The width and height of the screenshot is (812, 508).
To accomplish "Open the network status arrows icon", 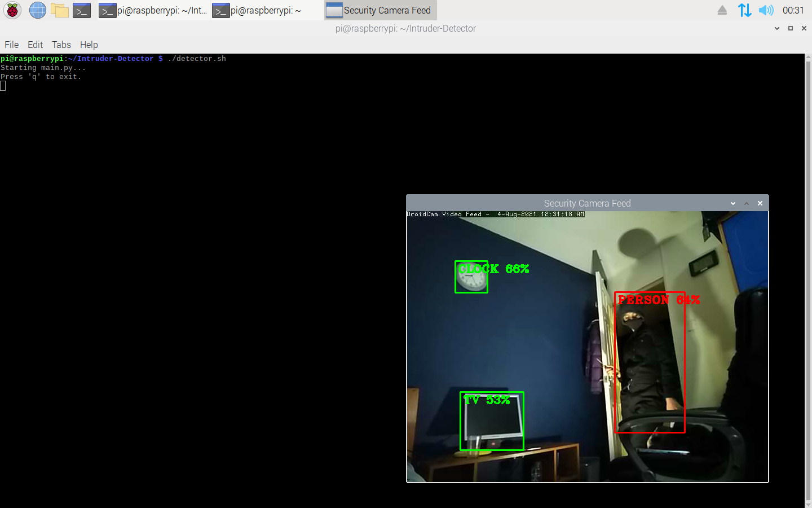I will click(744, 10).
